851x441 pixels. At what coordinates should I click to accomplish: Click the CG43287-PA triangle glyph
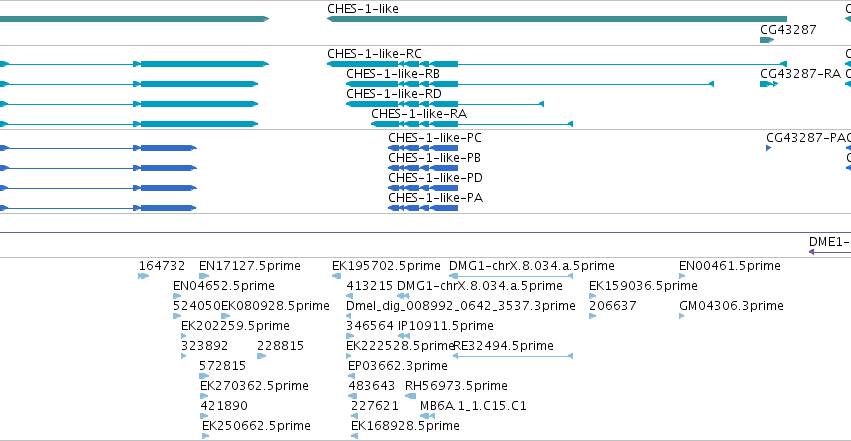pyautogui.click(x=769, y=148)
